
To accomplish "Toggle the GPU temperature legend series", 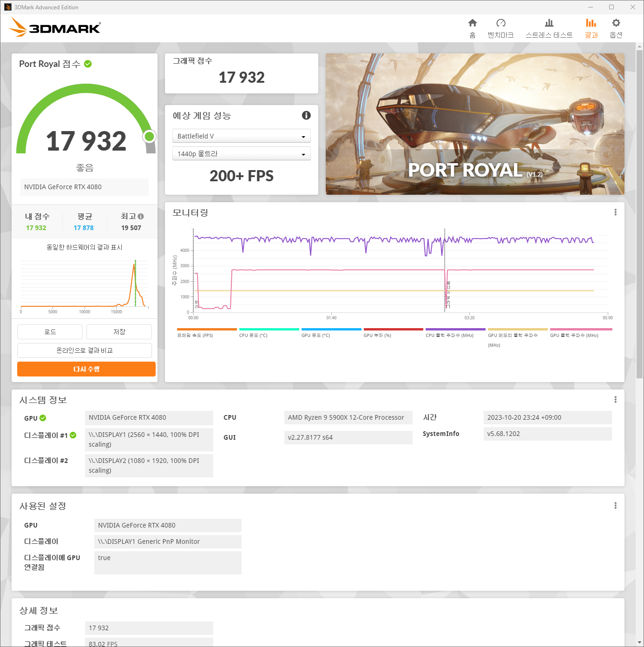I will point(331,333).
